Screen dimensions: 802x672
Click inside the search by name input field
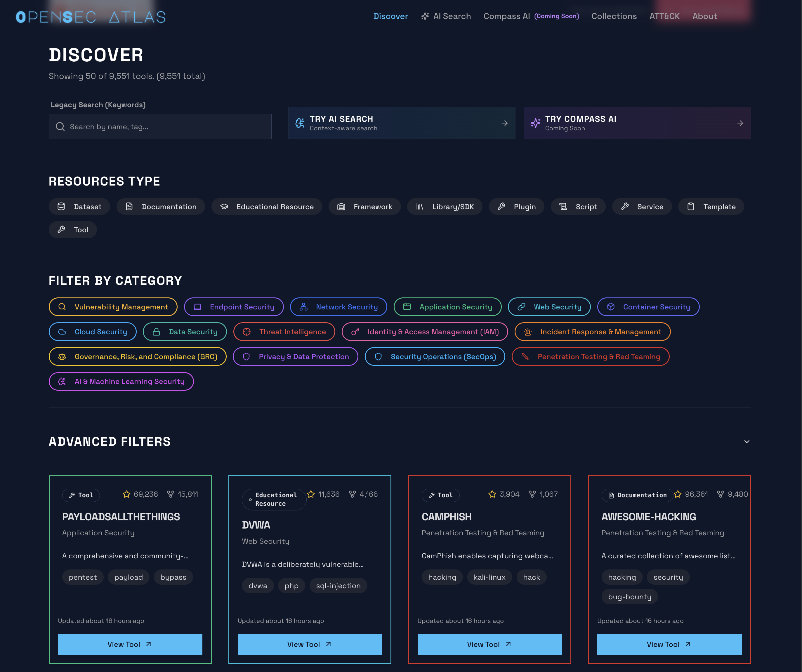(160, 126)
